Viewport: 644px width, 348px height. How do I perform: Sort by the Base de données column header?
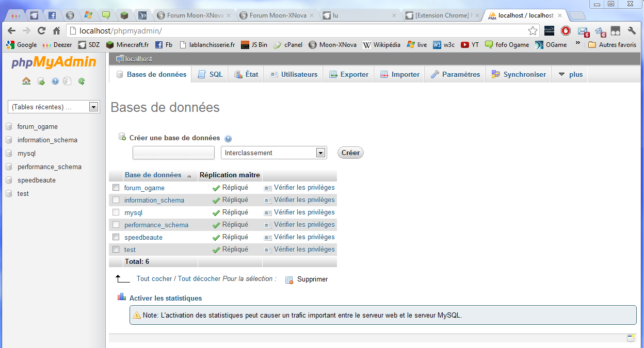pyautogui.click(x=153, y=175)
